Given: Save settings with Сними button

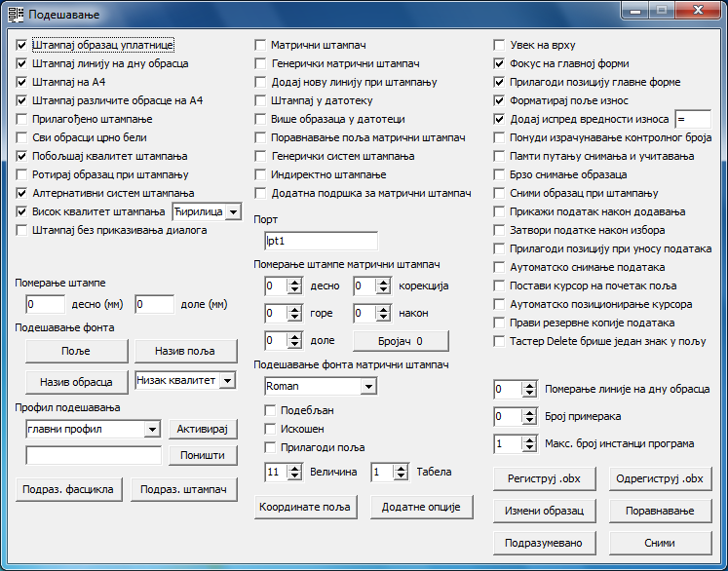Looking at the screenshot, I should (660, 543).
